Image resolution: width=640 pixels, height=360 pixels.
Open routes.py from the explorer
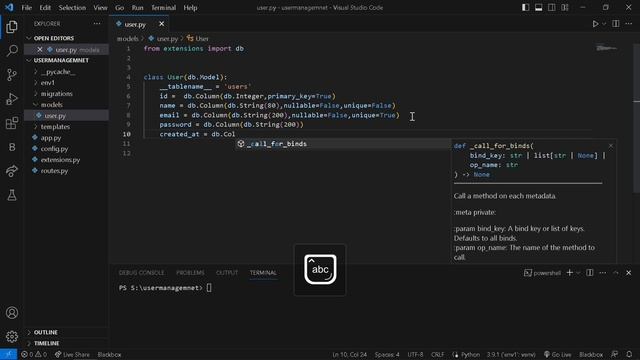click(x=67, y=171)
